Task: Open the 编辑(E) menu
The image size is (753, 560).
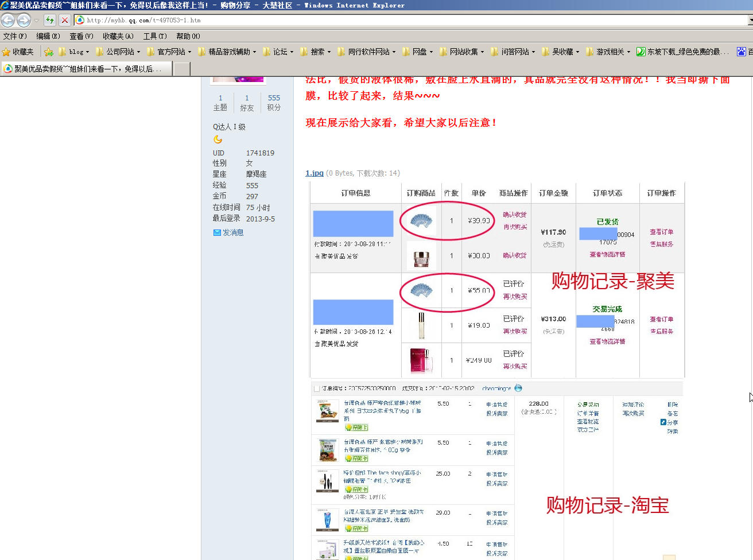Action: (48, 36)
